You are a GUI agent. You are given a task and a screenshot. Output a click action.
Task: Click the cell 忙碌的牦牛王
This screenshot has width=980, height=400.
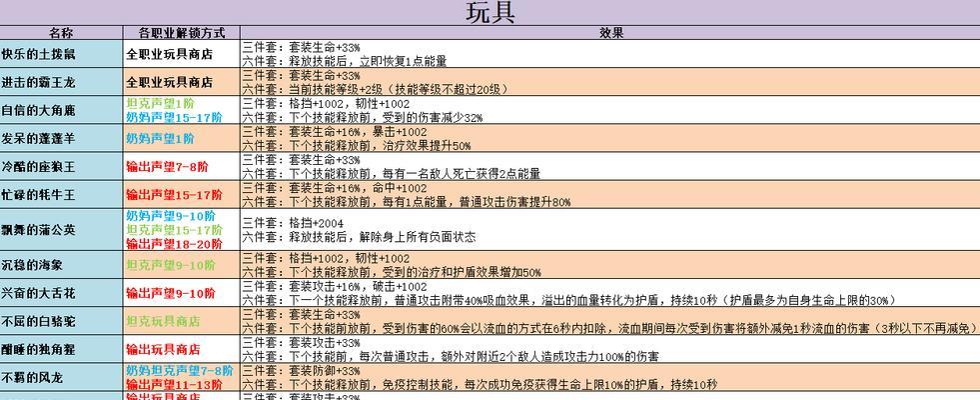[61, 195]
